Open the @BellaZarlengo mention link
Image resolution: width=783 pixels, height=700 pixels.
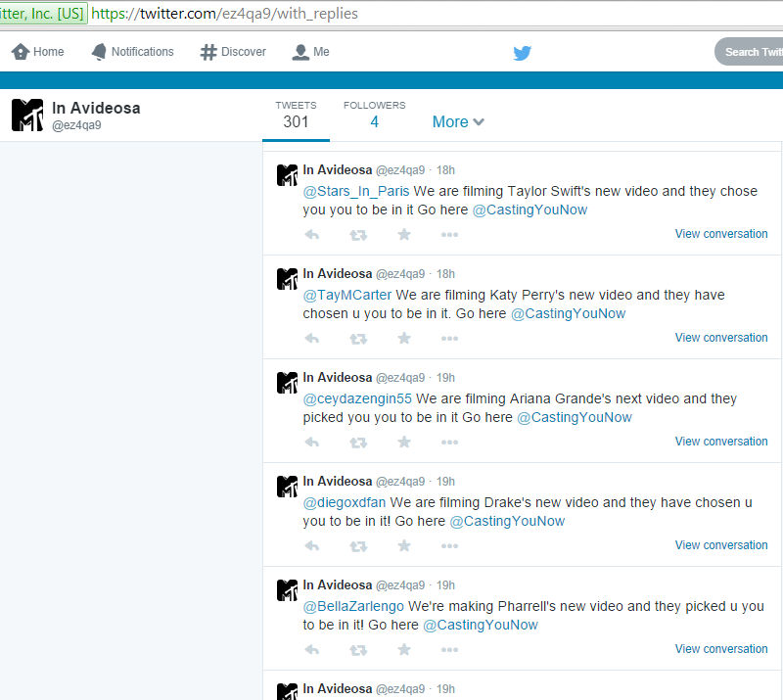[x=353, y=607]
